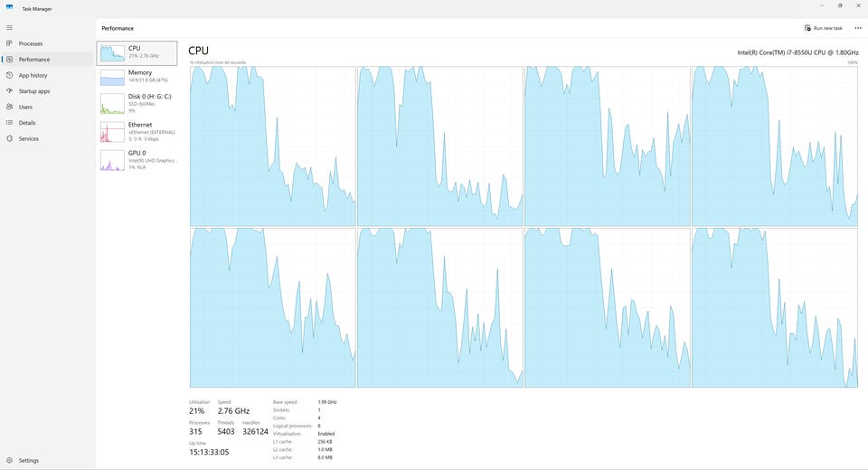Viewport: 868px width, 470px height.
Task: Click the 15:13:33:05 up time value
Action: [x=209, y=452]
